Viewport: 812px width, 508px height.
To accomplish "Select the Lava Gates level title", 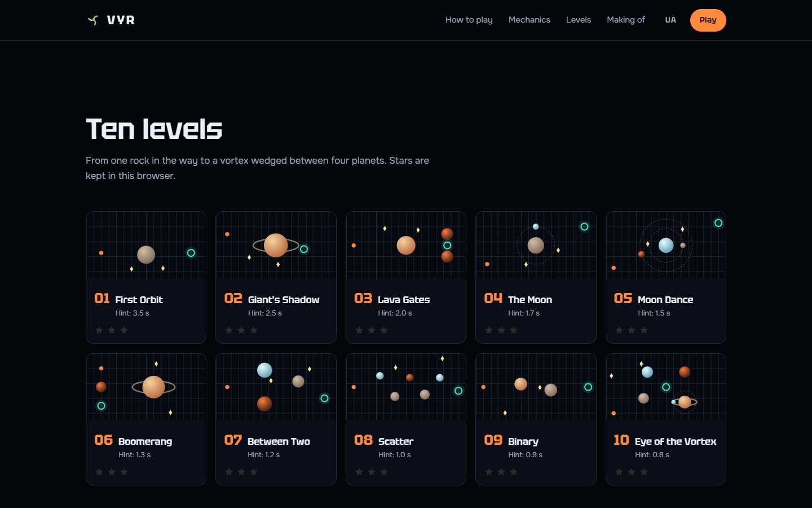I will [x=404, y=300].
